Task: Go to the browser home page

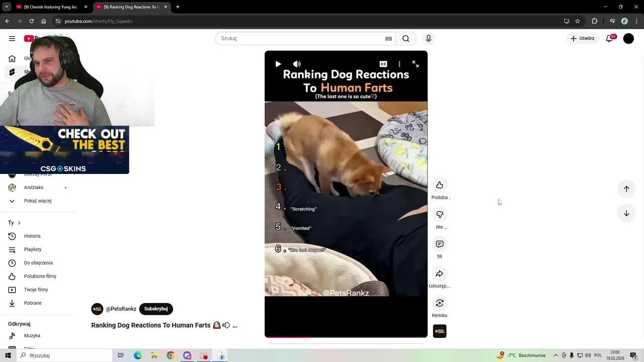Action: pos(43,21)
